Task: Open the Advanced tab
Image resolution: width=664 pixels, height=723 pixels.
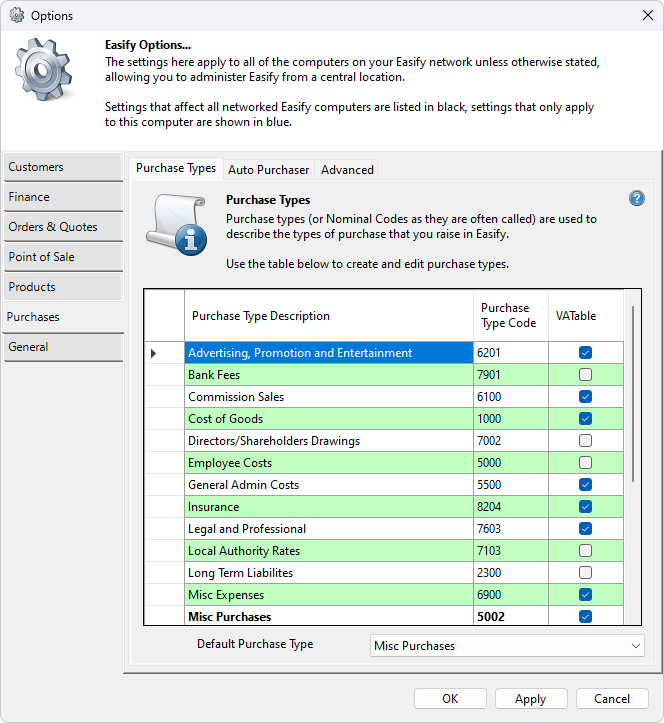Action: [347, 170]
